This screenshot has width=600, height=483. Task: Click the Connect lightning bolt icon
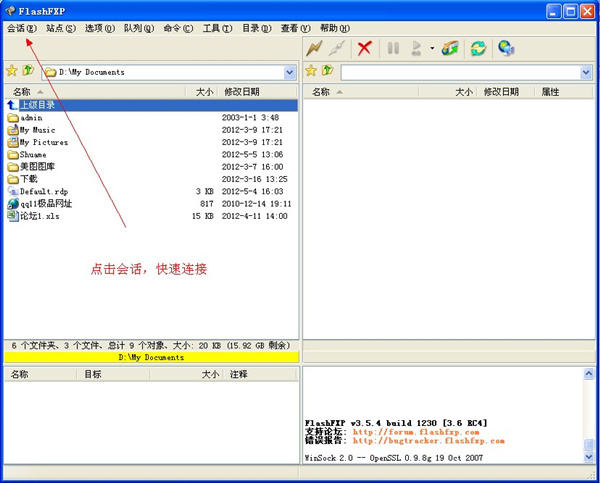coord(315,48)
